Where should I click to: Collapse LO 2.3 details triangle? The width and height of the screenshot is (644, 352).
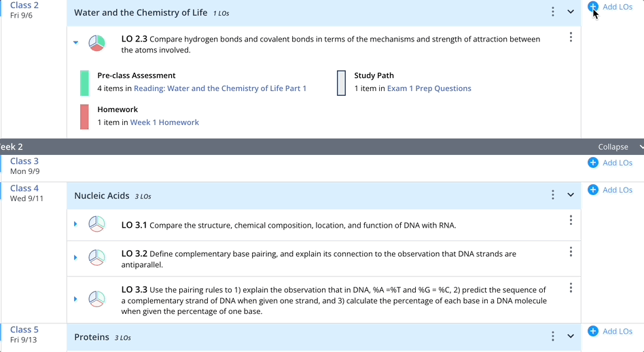click(75, 42)
